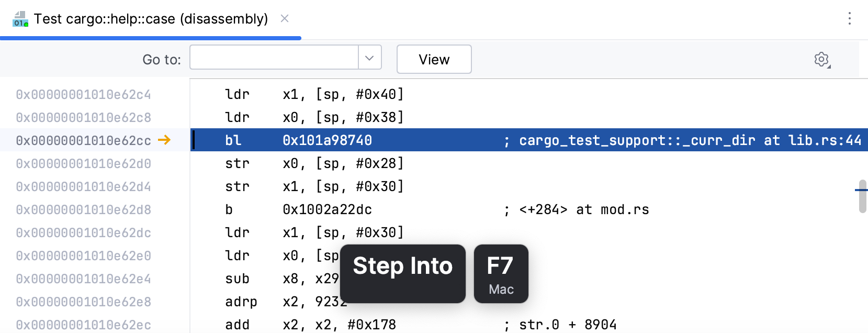Close the Test cargo::help::case disassembly tab
868x333 pixels.
tap(285, 19)
